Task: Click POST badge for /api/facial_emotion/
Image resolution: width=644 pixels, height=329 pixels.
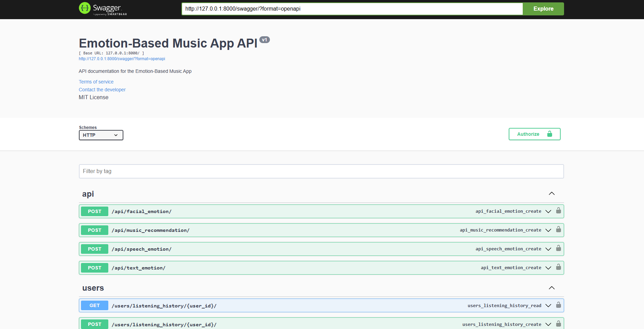Action: pos(95,211)
